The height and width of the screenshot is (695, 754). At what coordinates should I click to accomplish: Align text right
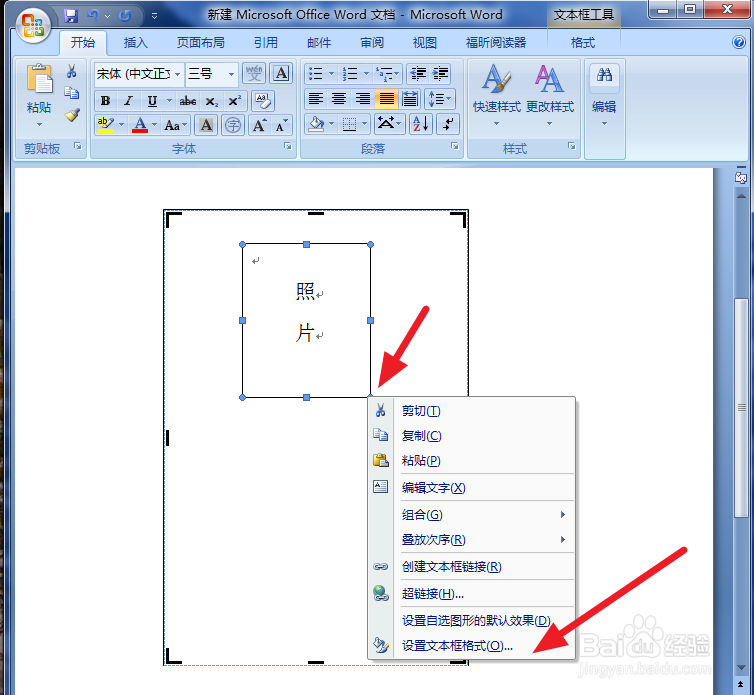(x=363, y=100)
